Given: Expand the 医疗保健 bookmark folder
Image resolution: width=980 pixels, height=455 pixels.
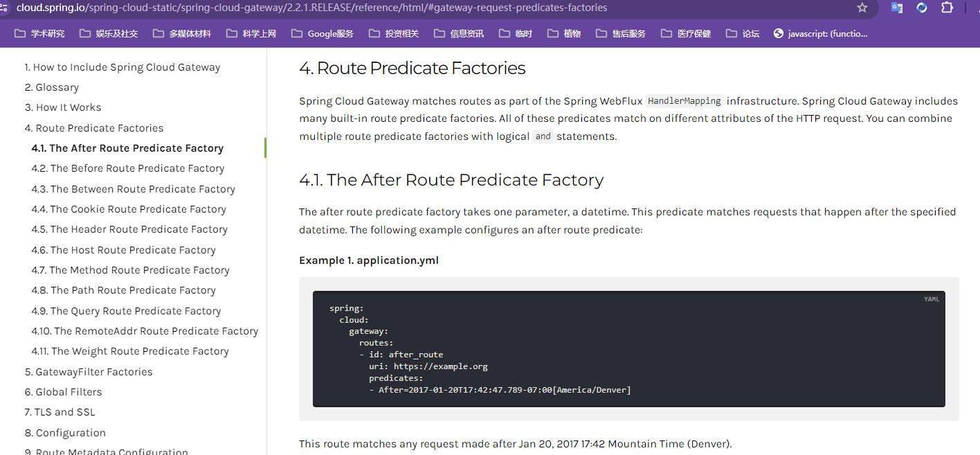Looking at the screenshot, I should 686,33.
